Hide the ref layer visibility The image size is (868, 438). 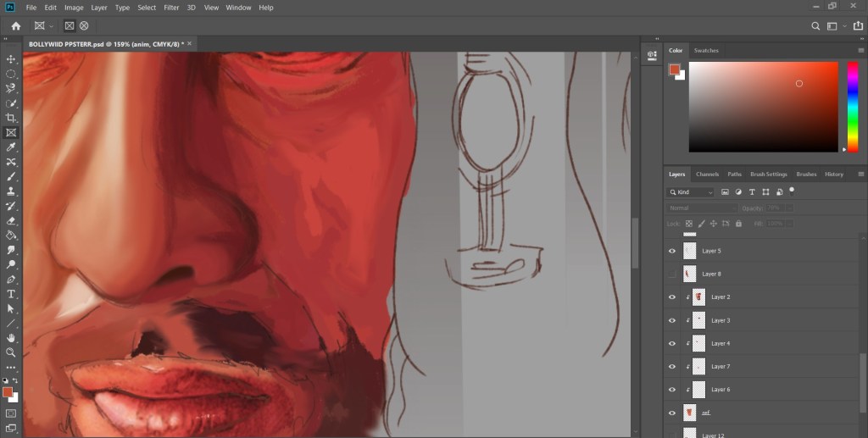pos(672,413)
